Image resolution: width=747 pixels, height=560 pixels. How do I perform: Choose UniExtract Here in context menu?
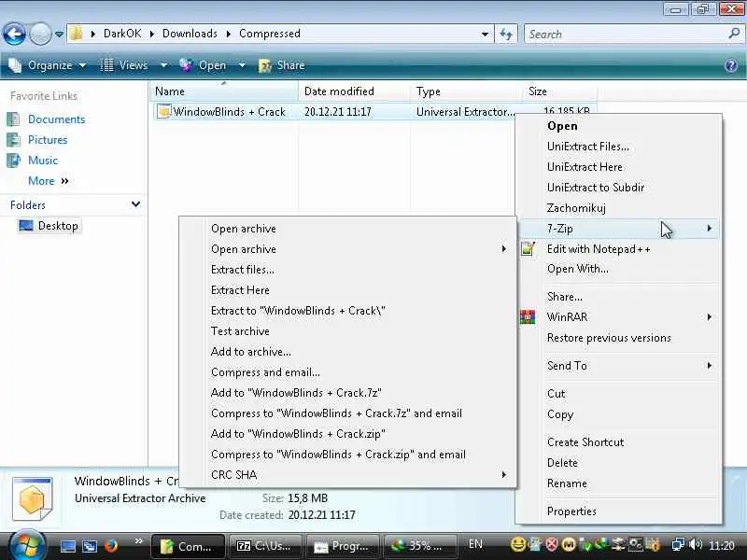(618, 167)
